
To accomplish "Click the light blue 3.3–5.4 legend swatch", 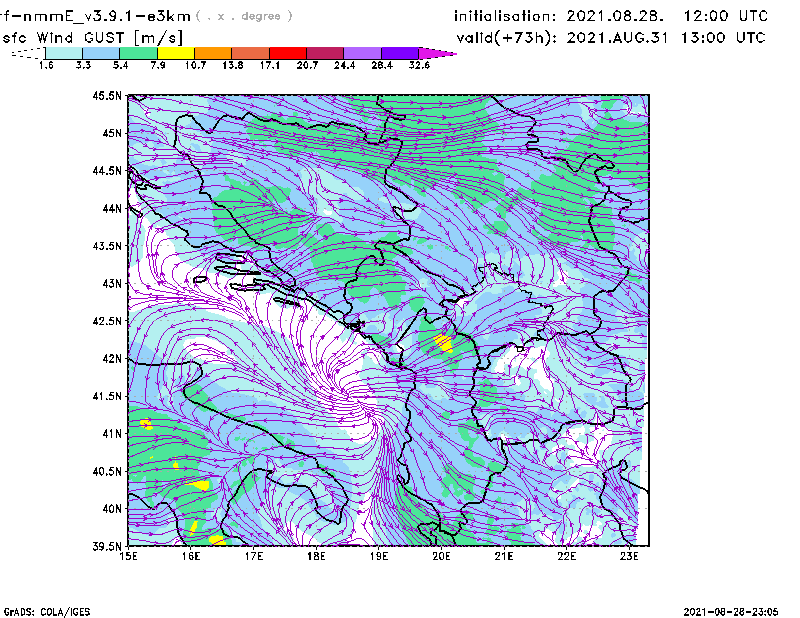I will click(x=101, y=53).
